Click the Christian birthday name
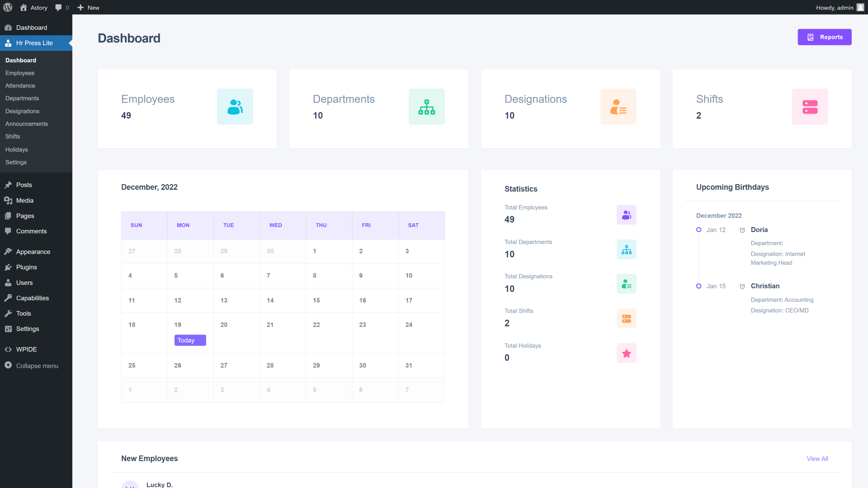This screenshot has width=868, height=488. [765, 286]
